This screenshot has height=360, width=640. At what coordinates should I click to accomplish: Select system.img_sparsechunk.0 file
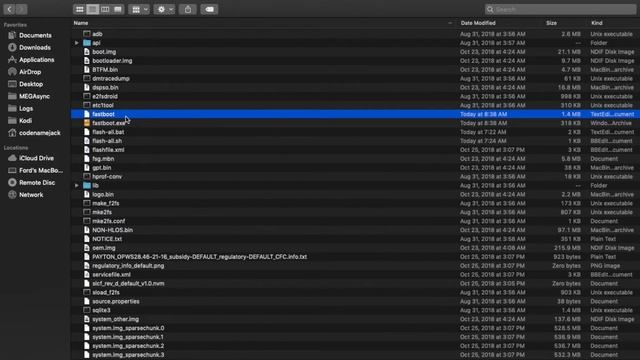(x=128, y=328)
